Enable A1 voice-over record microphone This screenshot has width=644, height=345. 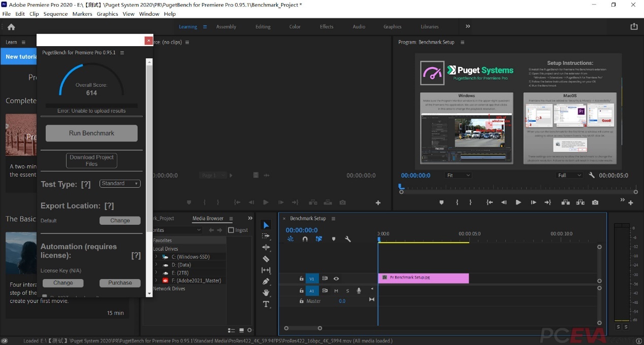[x=359, y=291]
